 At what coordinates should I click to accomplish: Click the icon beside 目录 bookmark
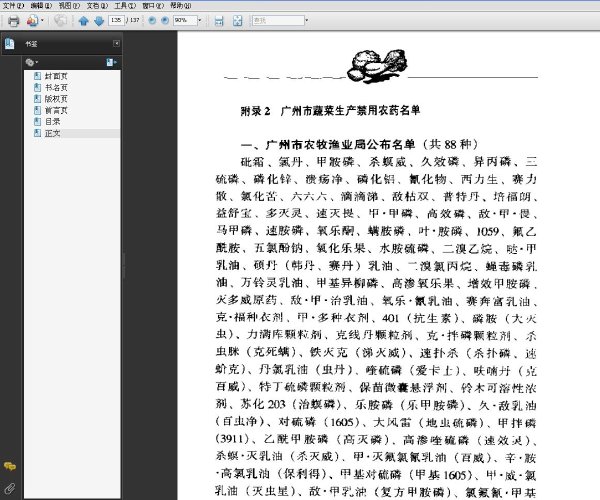click(38, 122)
